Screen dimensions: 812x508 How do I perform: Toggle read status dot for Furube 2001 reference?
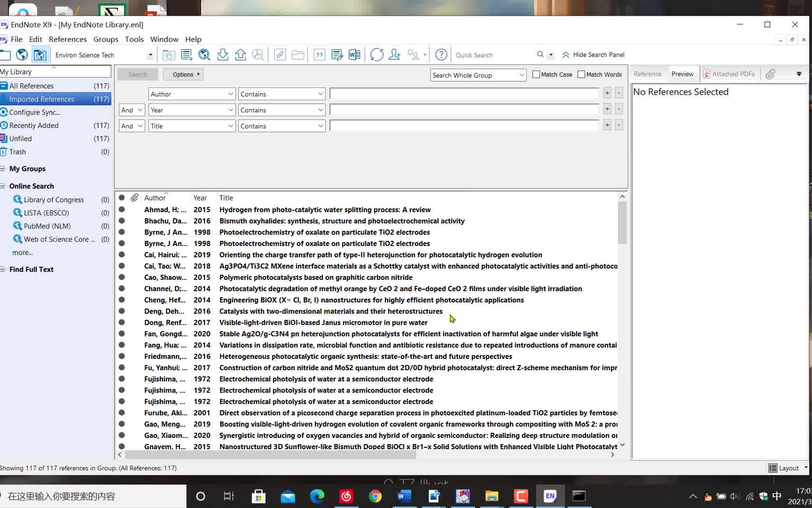coord(122,413)
